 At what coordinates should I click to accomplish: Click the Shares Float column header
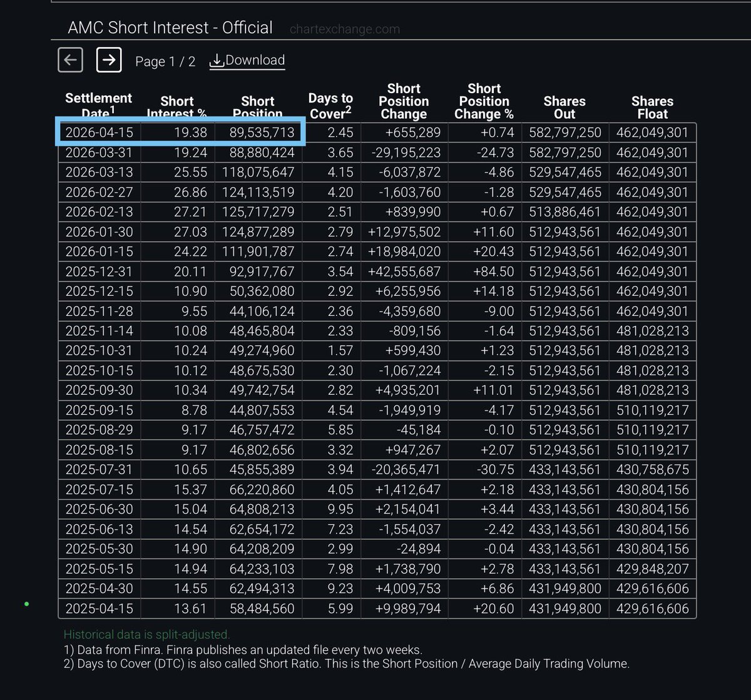[x=652, y=108]
